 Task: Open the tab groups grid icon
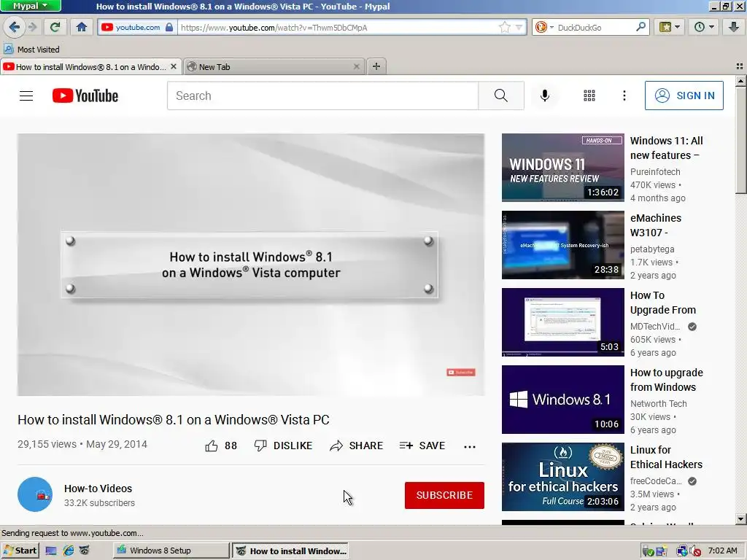tap(740, 66)
